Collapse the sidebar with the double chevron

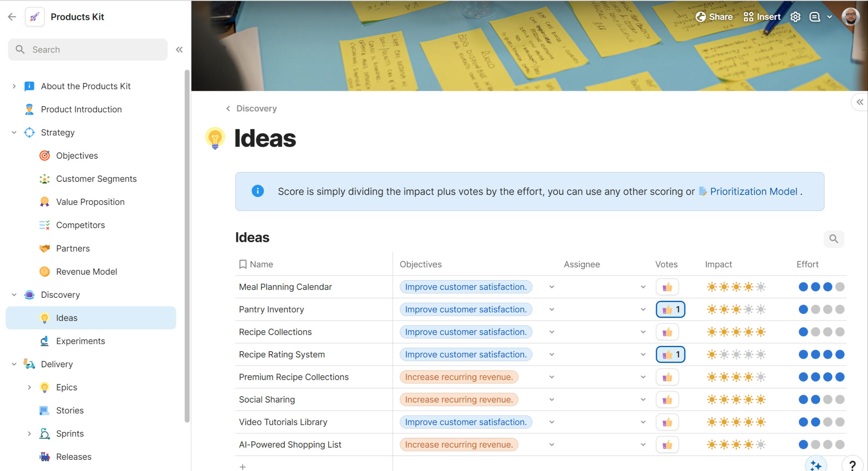(179, 50)
